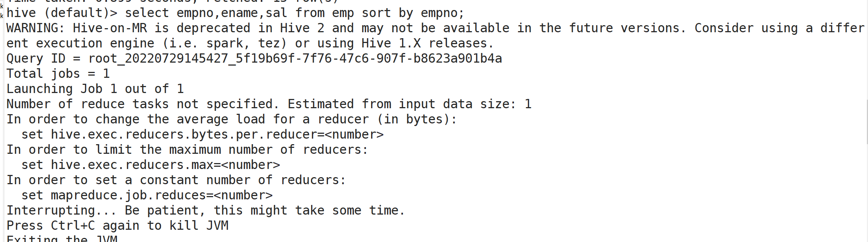Click the word "empno;" ending the query
The image size is (868, 242).
[x=442, y=13]
